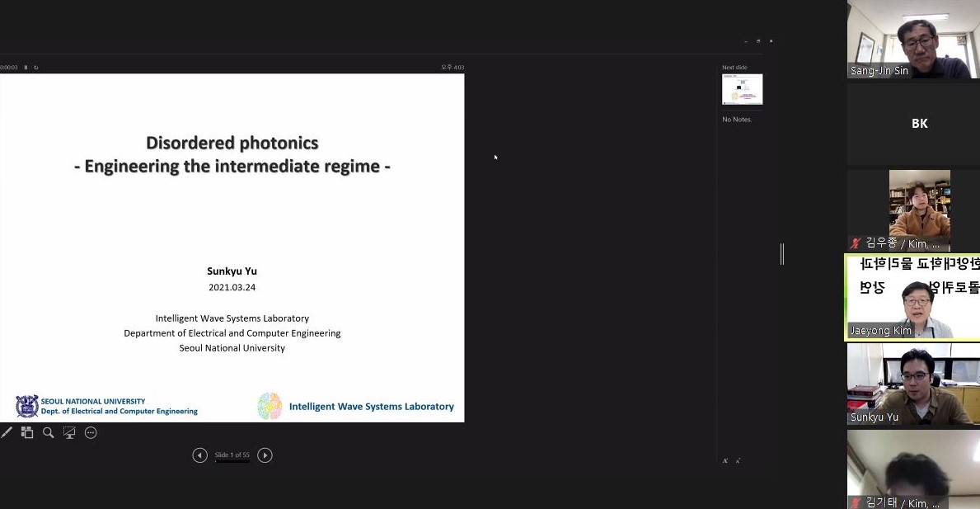Viewport: 980px width, 509px height.
Task: Advance to the next slide arrow
Action: tap(265, 455)
